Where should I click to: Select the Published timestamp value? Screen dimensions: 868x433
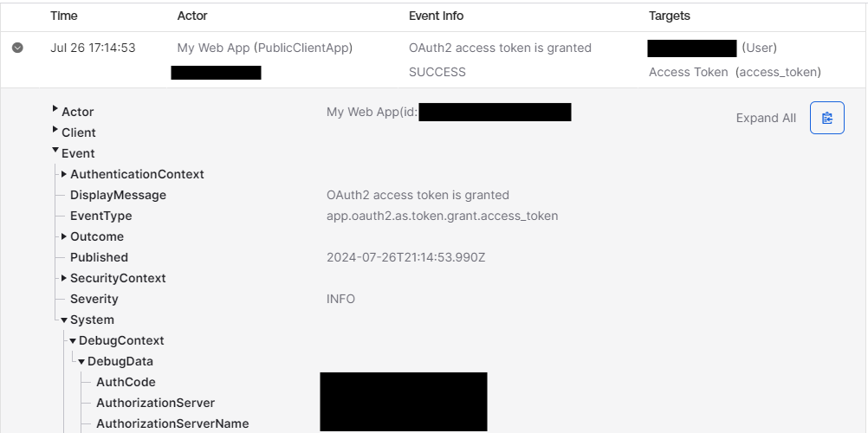pyautogui.click(x=405, y=257)
